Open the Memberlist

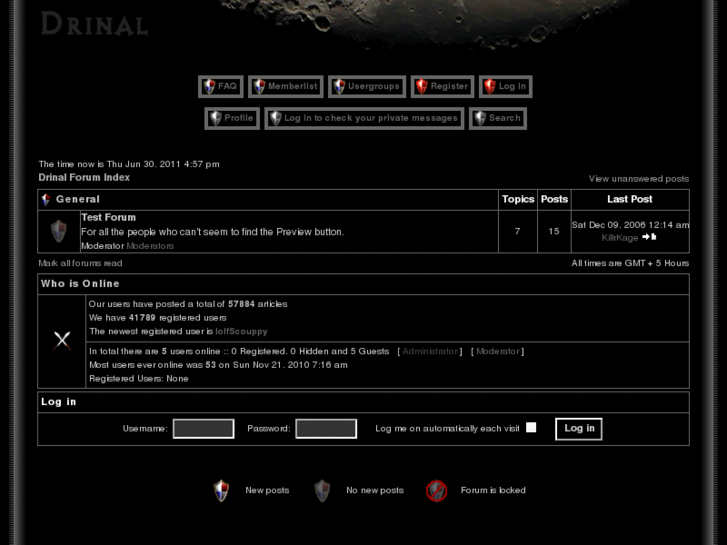(x=286, y=86)
